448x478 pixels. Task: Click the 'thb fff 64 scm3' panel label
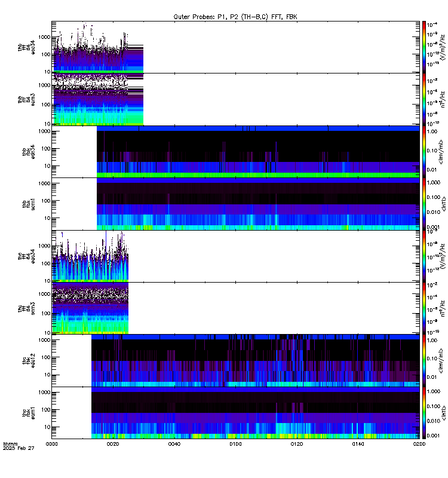coord(26,99)
